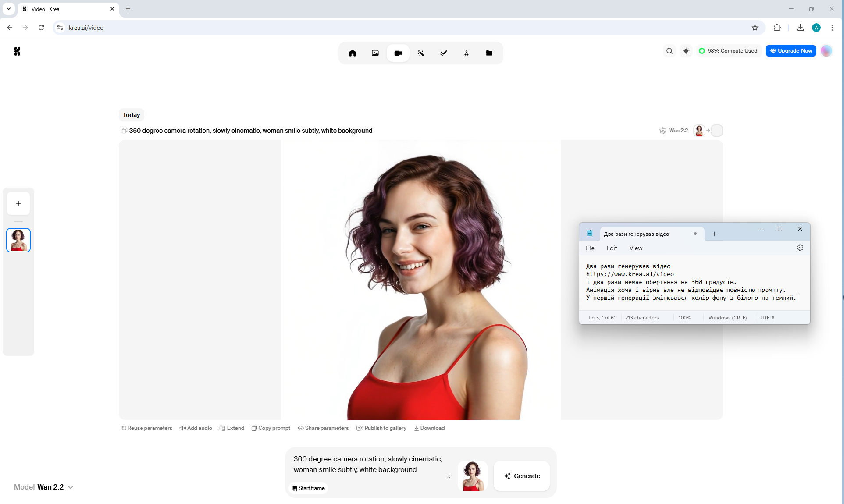The height and width of the screenshot is (504, 844).
Task: Click the empty end frame slot beside Wan 2.2
Action: [717, 131]
